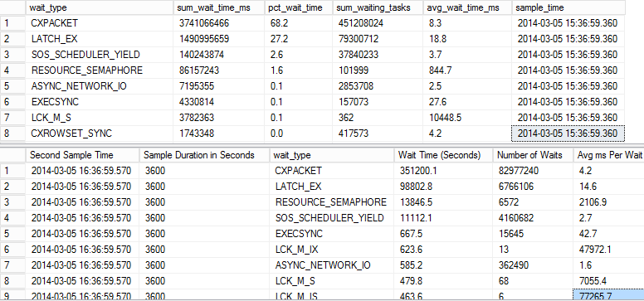Click the Sample Duration in Seconds header
The height and width of the screenshot is (301, 644).
[204, 155]
